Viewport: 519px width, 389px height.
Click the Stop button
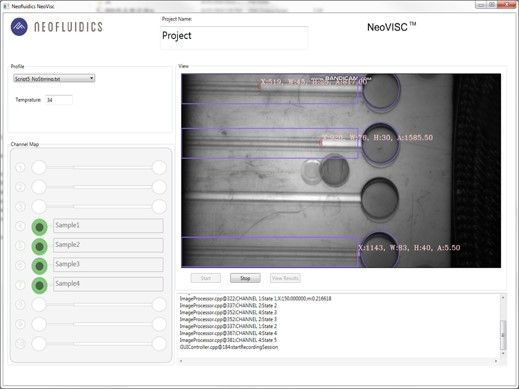pos(245,278)
